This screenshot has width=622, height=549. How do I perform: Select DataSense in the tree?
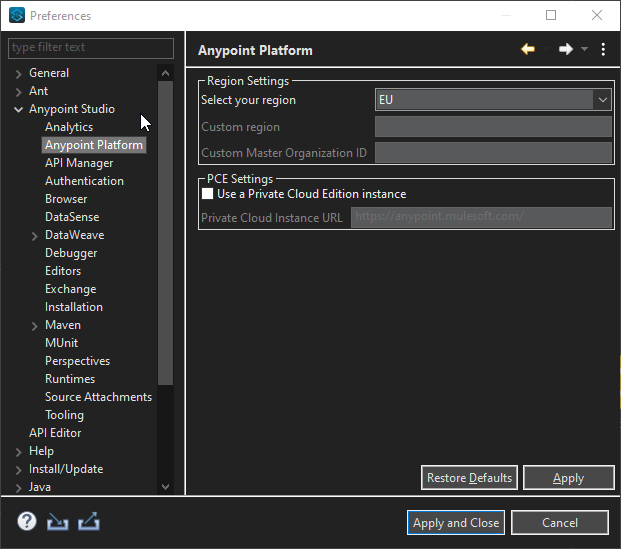[72, 217]
